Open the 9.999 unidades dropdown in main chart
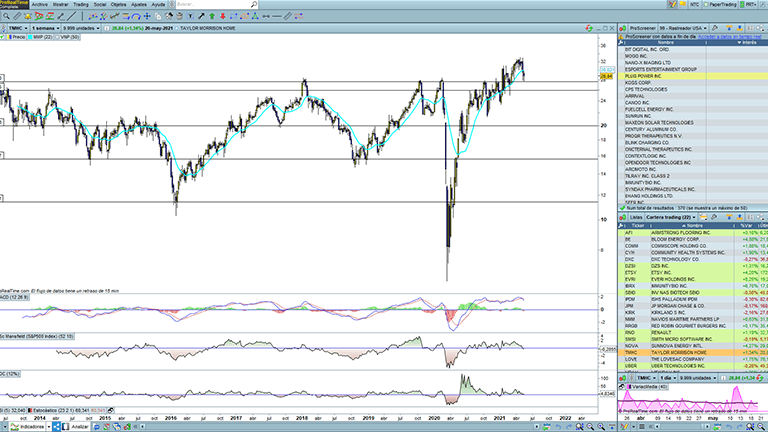768x432 pixels. pos(81,28)
